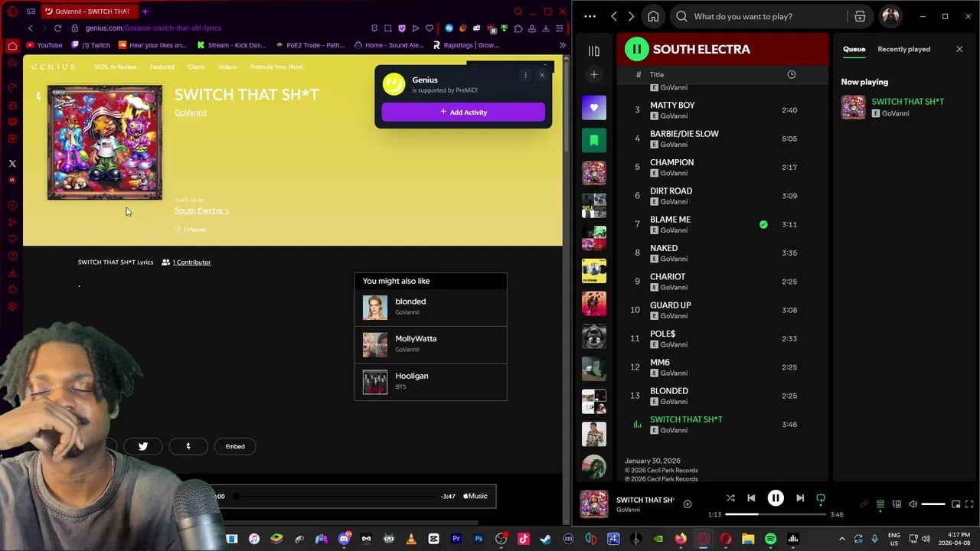The width and height of the screenshot is (980, 551).
Task: Open South Electra album link on Genius
Action: [x=201, y=210]
